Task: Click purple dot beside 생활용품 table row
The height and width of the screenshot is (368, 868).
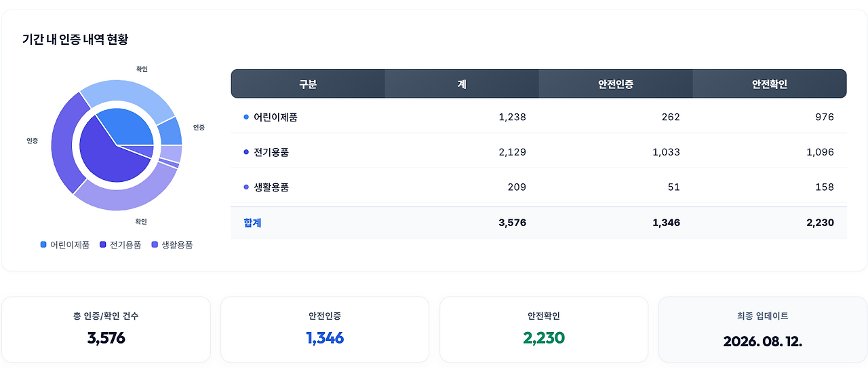Action: click(x=246, y=187)
